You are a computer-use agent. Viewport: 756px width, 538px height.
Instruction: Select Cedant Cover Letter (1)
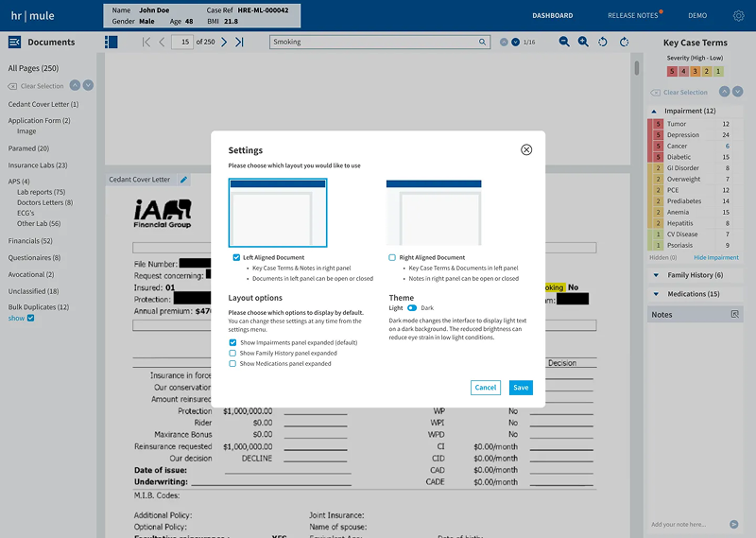tap(43, 104)
